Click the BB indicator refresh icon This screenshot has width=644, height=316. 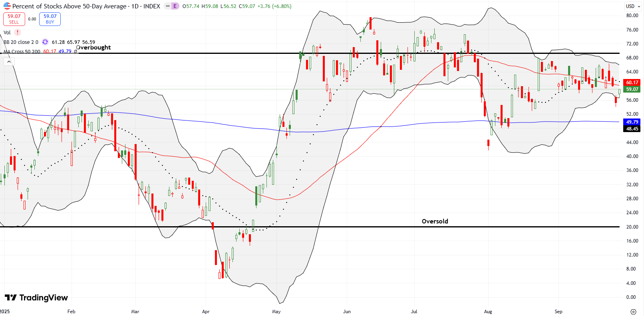45,42
